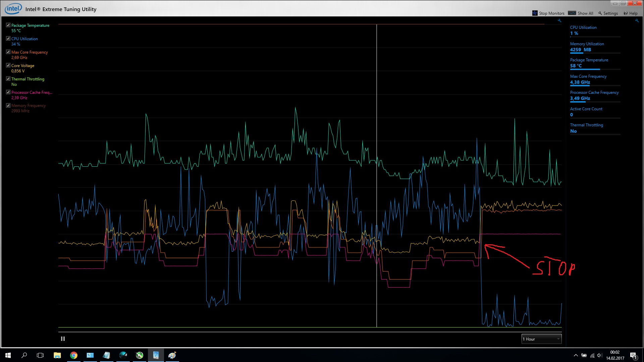Click the 58 °C temperature value

click(x=576, y=66)
